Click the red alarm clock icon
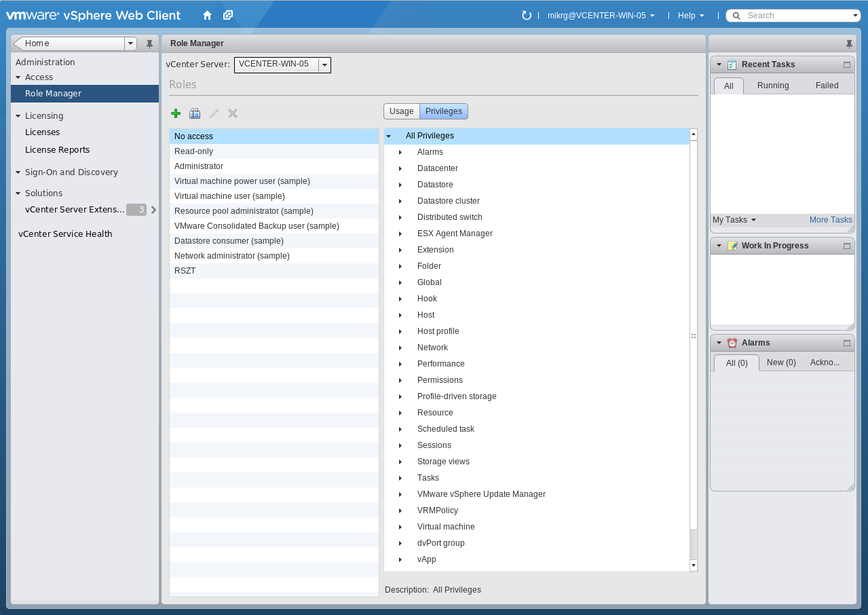 click(x=732, y=343)
